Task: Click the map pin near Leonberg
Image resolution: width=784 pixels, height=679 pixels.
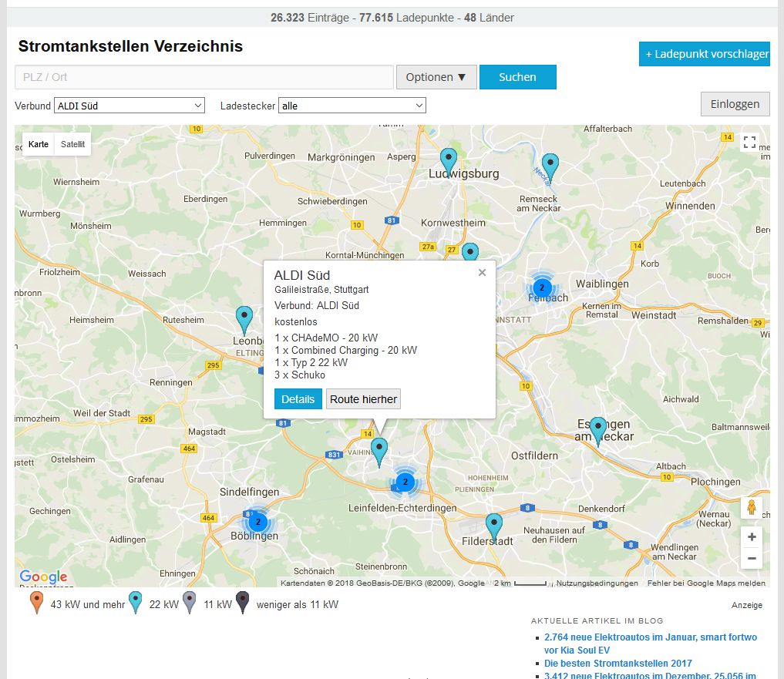Action: [244, 320]
